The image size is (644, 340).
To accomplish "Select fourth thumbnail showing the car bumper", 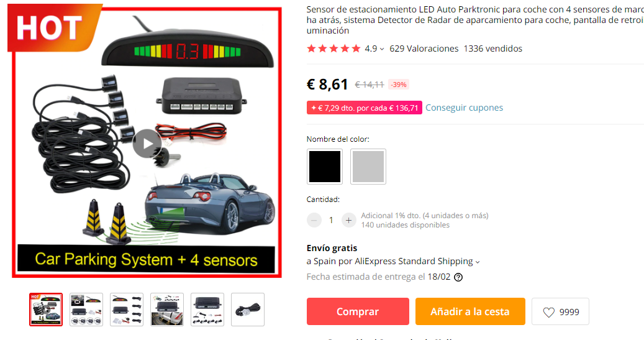I will click(x=167, y=310).
